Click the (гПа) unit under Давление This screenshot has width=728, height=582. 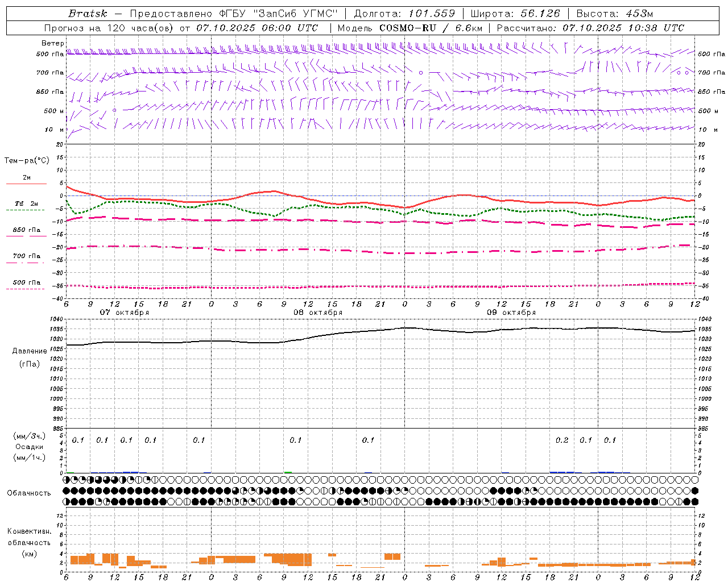click(x=30, y=364)
